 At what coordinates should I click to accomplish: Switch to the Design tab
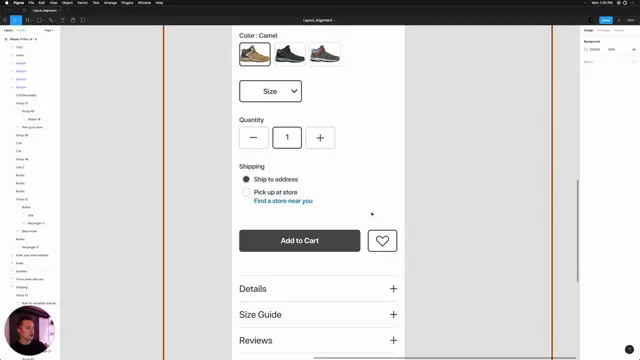point(588,30)
